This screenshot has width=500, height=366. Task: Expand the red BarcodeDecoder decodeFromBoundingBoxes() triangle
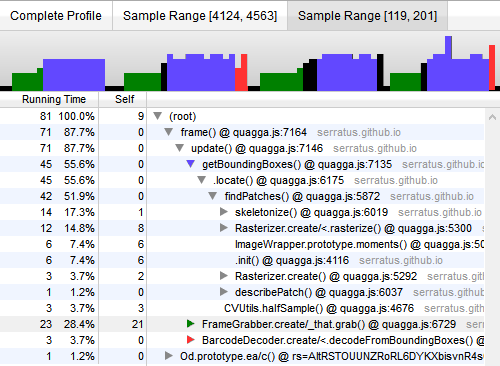click(191, 340)
